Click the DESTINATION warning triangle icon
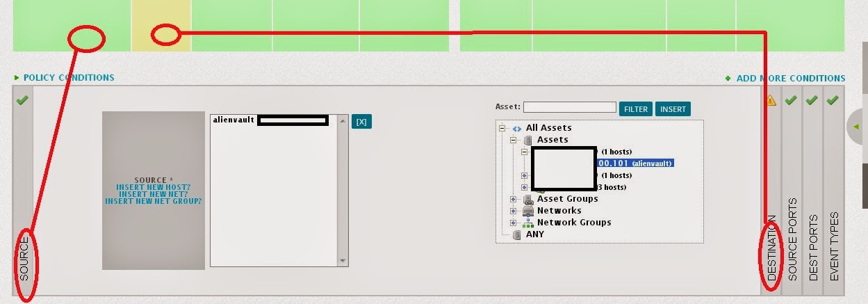The height and width of the screenshot is (304, 868). coord(771,101)
